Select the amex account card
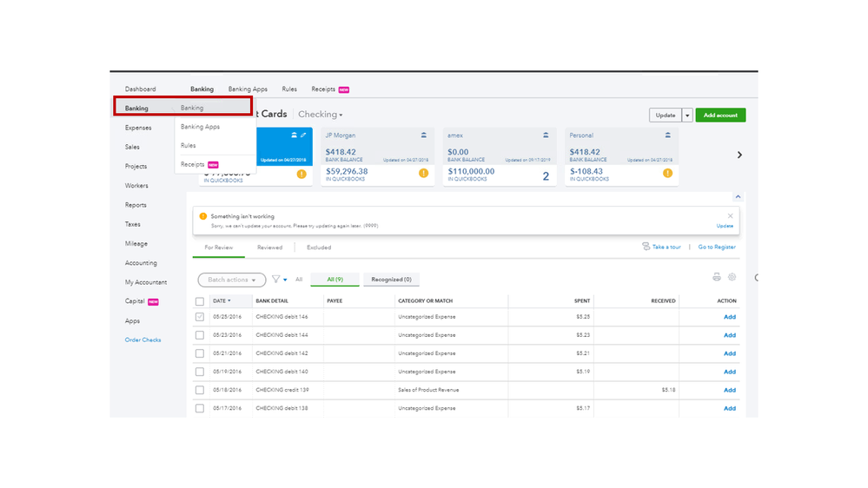The image size is (868, 488). pyautogui.click(x=500, y=156)
